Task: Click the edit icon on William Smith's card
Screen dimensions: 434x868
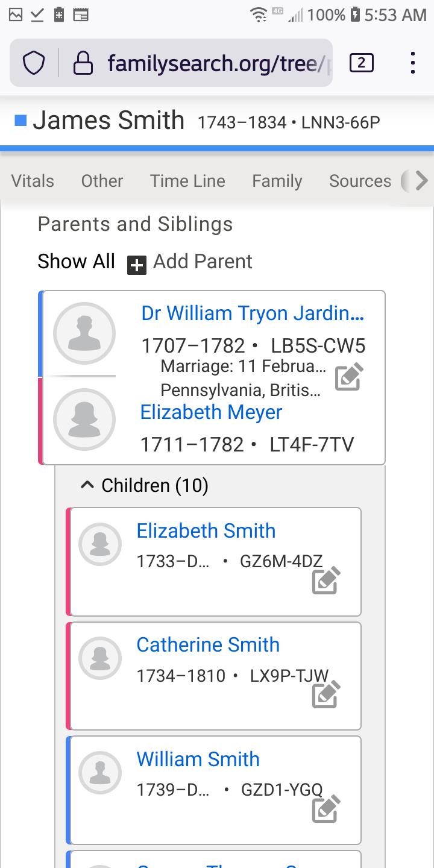Action: [326, 808]
